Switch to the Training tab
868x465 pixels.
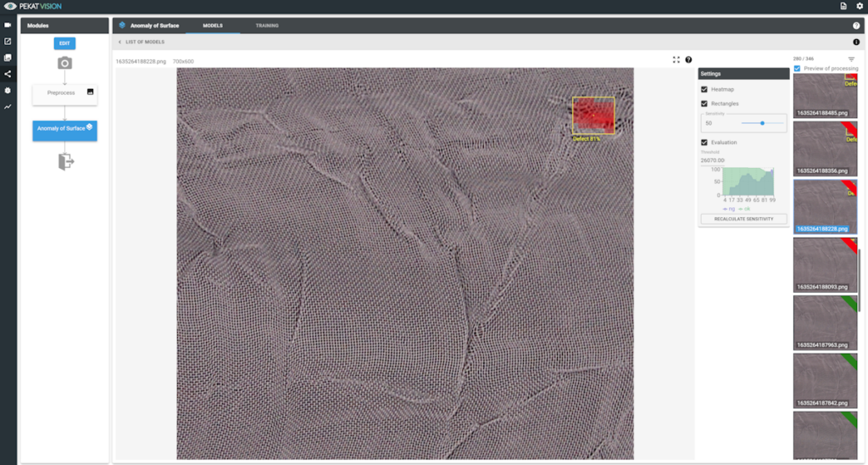pos(267,25)
